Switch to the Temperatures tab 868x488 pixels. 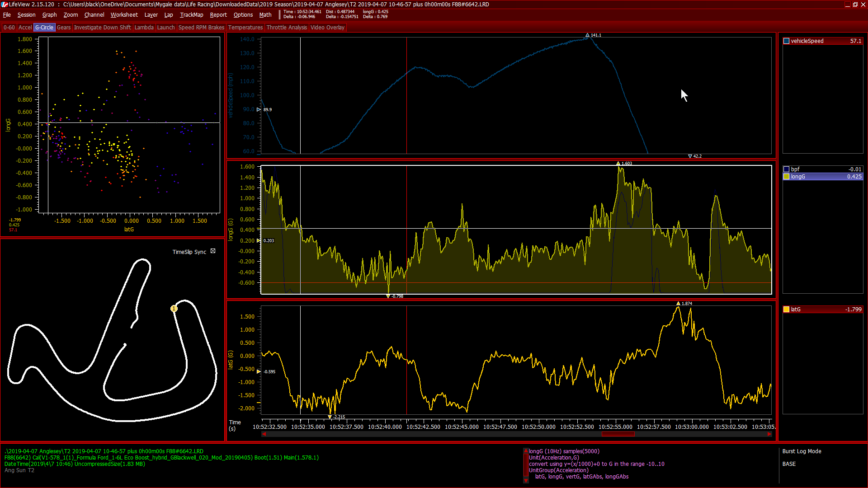tap(245, 28)
